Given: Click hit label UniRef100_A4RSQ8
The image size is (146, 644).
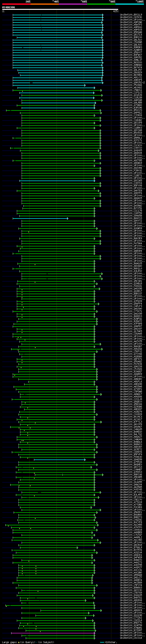Looking at the screenshot, I should (x=131, y=100).
